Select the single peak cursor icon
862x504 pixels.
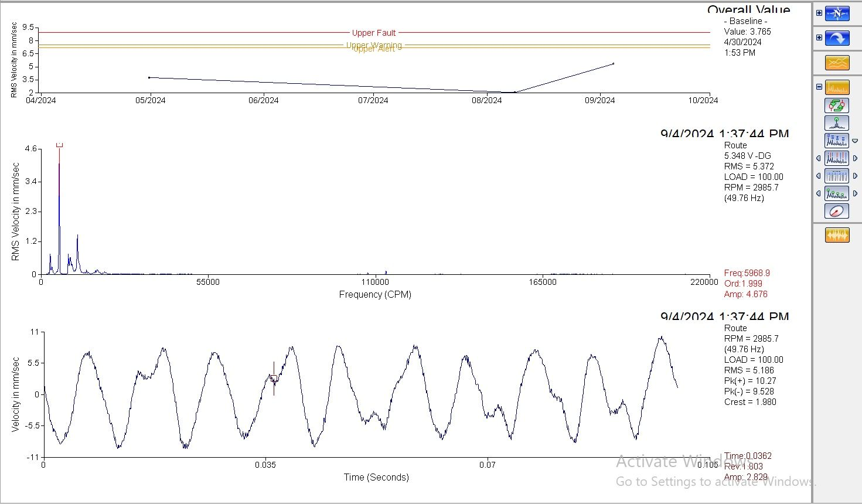click(x=837, y=123)
